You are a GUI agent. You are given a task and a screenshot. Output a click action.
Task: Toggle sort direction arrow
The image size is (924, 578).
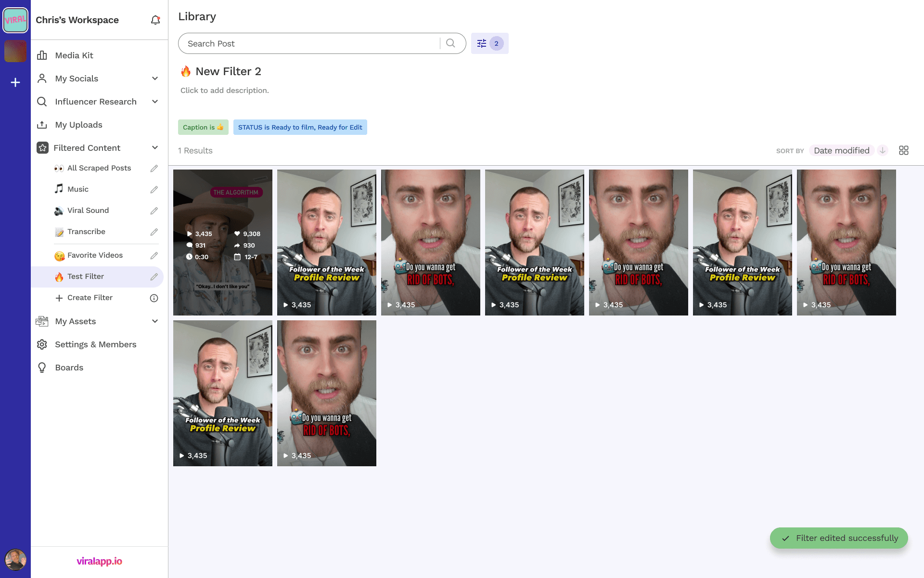pos(883,151)
